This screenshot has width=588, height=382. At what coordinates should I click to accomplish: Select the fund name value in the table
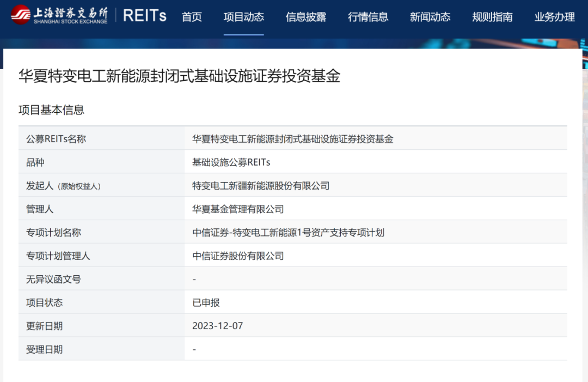[292, 139]
